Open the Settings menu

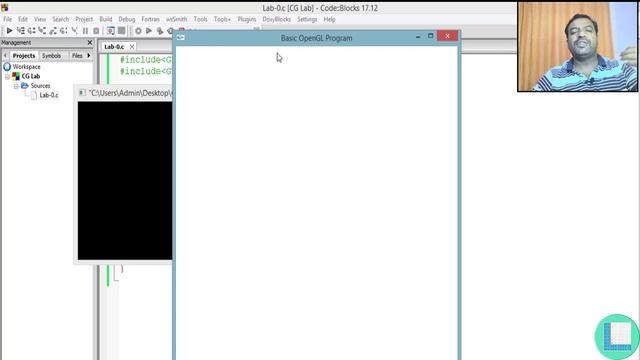307,19
